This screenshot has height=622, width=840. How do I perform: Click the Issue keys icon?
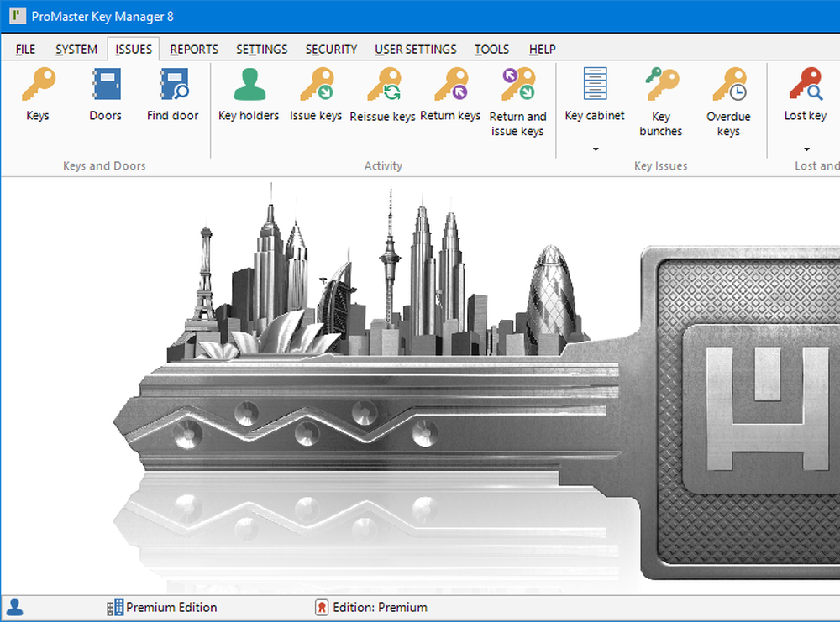pyautogui.click(x=316, y=95)
